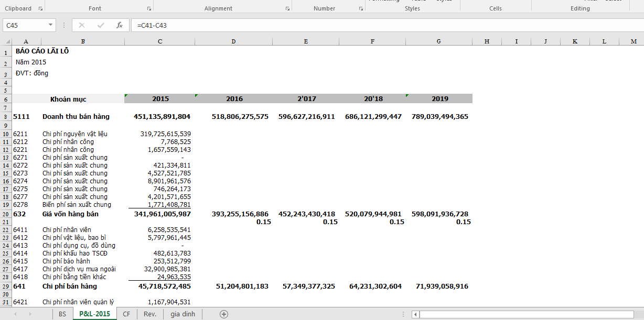Select the cell ĐVT: đồng
Viewport: 644px width, 320px height.
click(32, 73)
